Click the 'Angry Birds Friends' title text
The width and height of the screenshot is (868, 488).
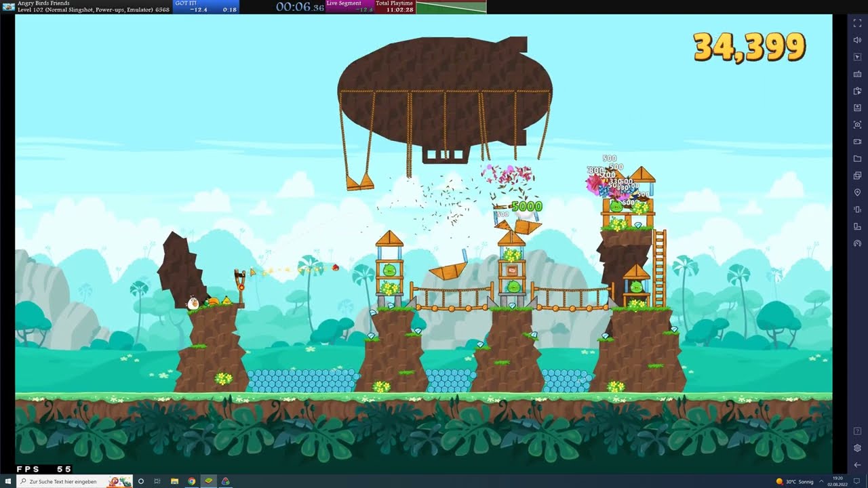point(43,3)
